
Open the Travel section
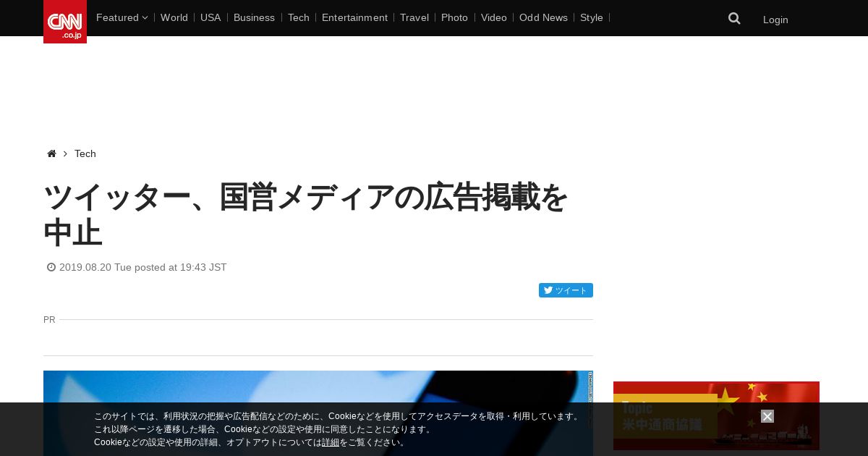point(414,17)
